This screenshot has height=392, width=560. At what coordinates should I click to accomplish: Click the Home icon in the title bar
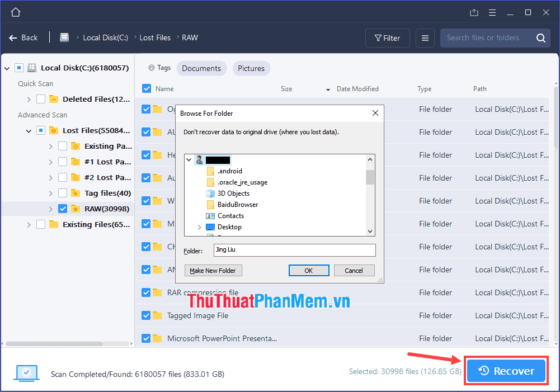pos(15,11)
